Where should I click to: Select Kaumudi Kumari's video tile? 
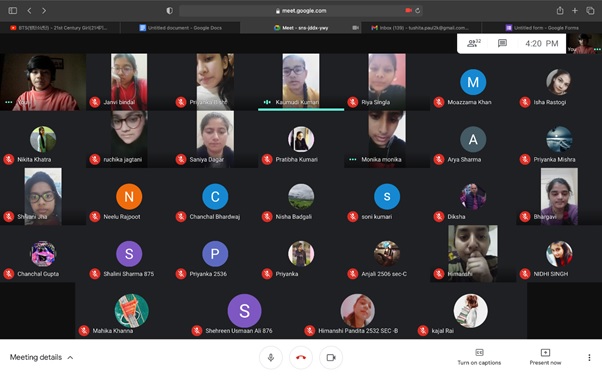click(x=301, y=82)
